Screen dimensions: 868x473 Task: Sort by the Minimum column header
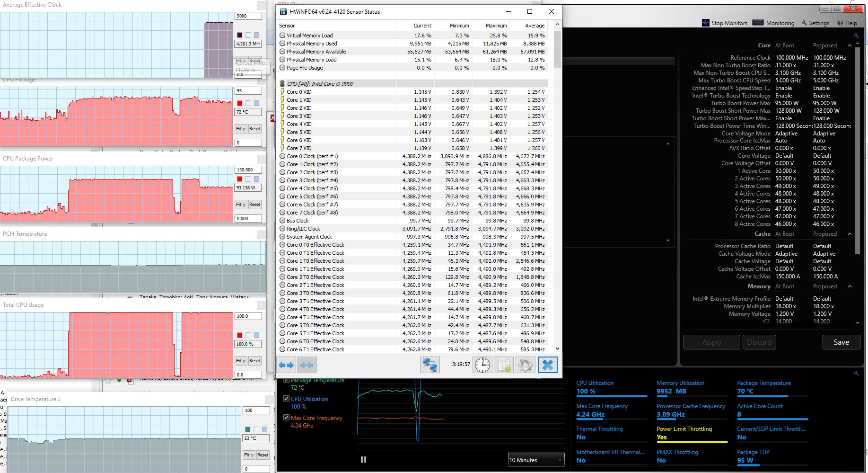click(x=453, y=26)
